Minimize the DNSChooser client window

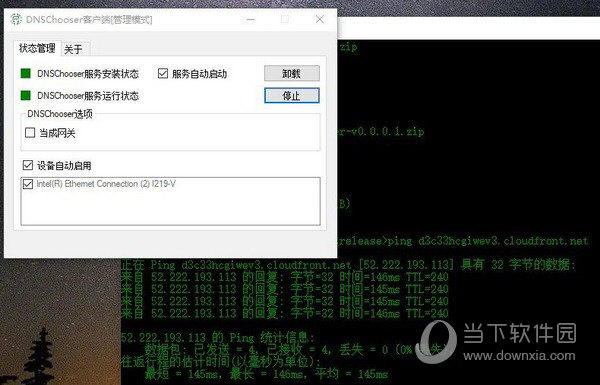click(251, 19)
